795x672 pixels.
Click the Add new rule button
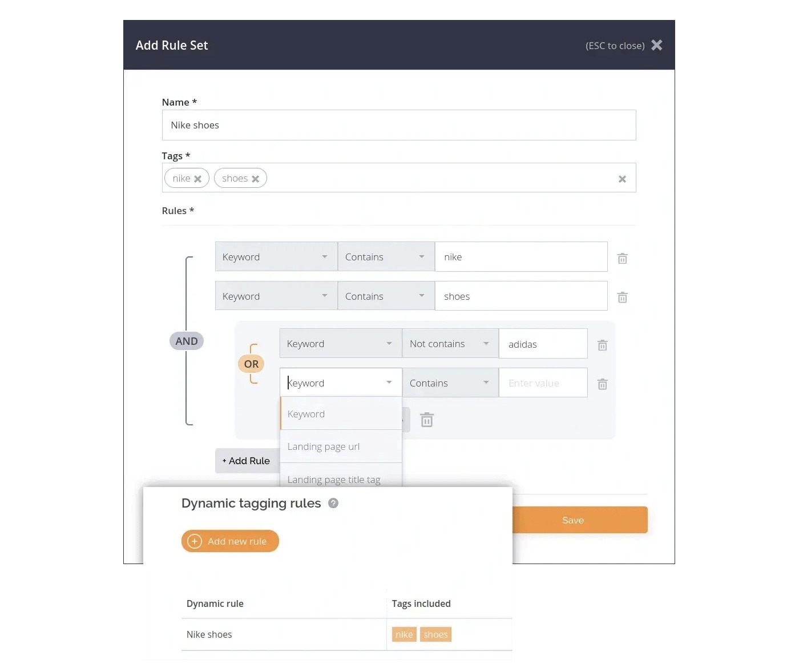pyautogui.click(x=230, y=541)
